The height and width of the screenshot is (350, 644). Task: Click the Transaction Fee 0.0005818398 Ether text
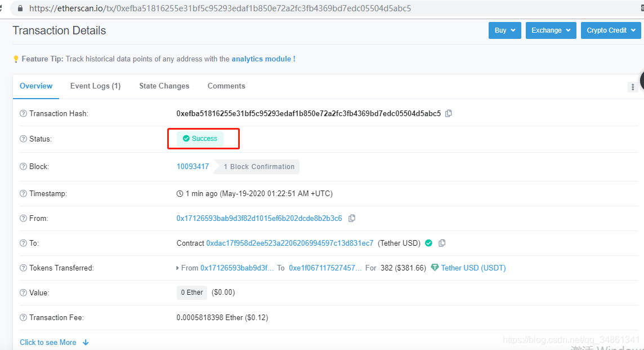point(222,317)
